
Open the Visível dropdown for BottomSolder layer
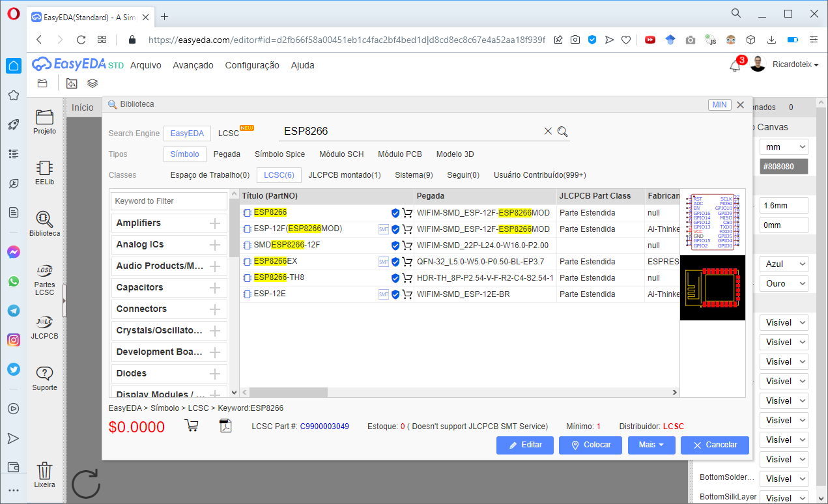click(x=784, y=478)
